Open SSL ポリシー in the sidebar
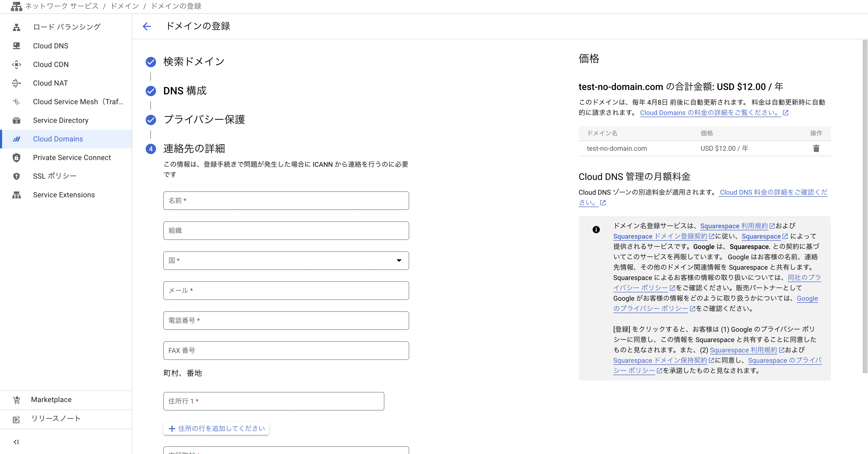Image resolution: width=868 pixels, height=454 pixels. 66,176
